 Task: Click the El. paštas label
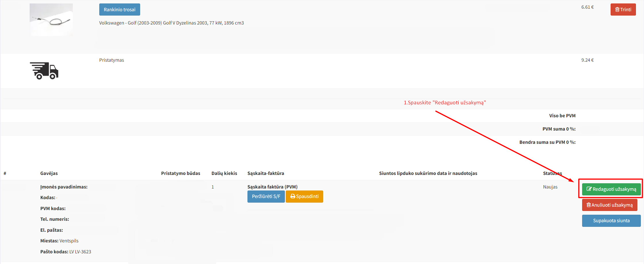[52, 230]
